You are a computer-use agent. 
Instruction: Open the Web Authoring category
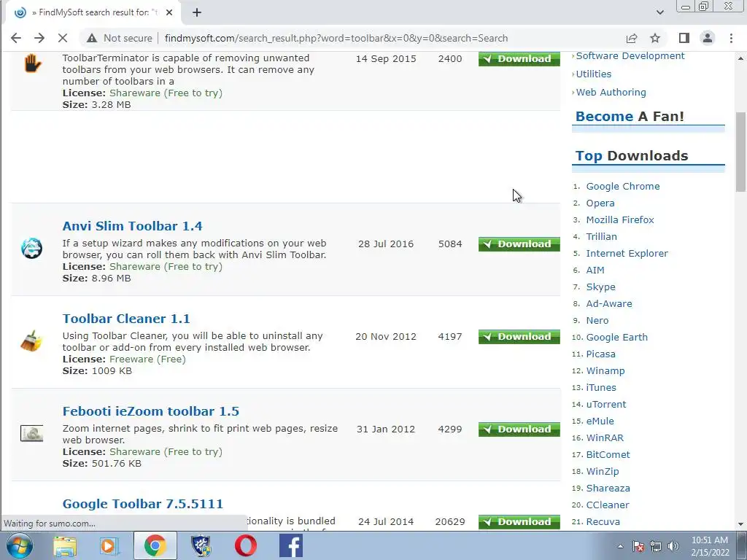611,93
